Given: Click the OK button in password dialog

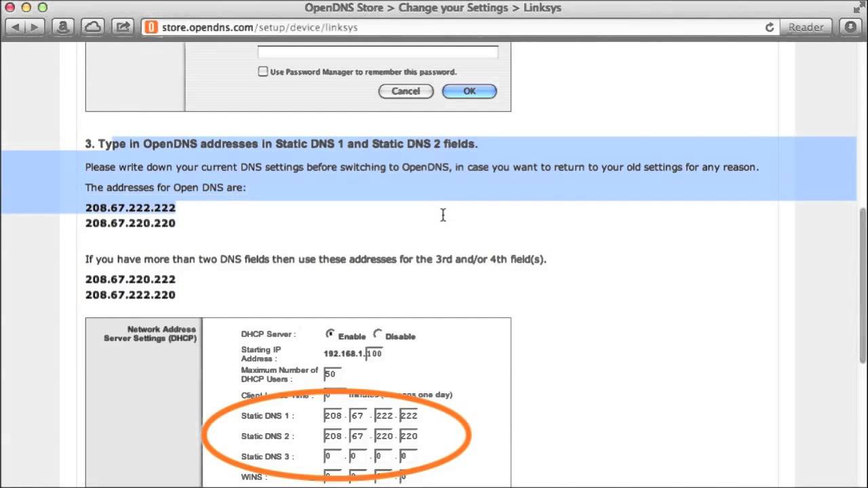Looking at the screenshot, I should 469,91.
